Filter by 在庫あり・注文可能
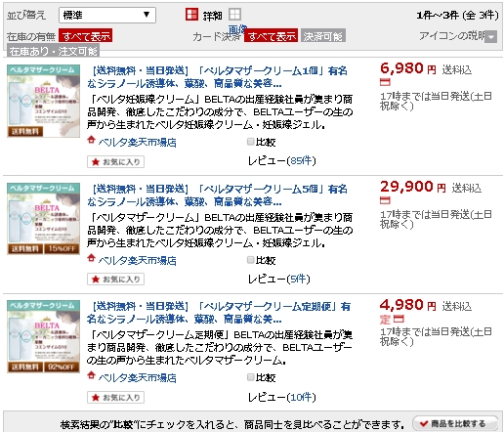504x432 pixels. click(x=53, y=51)
